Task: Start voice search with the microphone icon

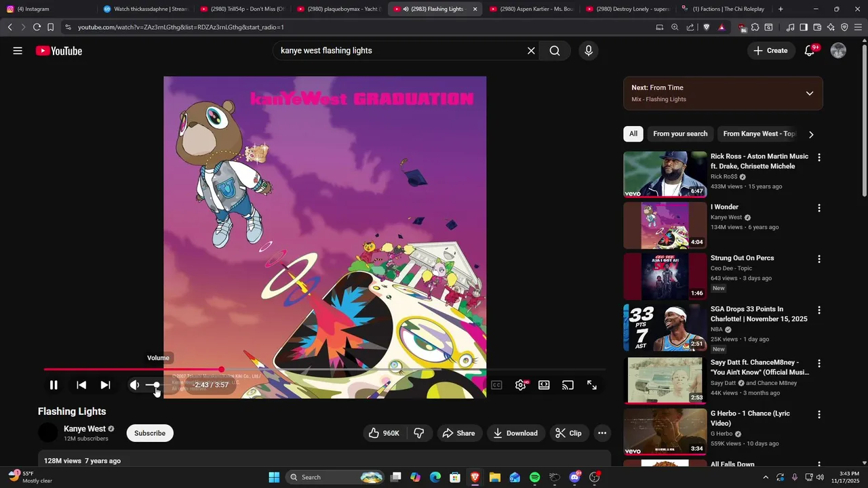Action: 588,51
